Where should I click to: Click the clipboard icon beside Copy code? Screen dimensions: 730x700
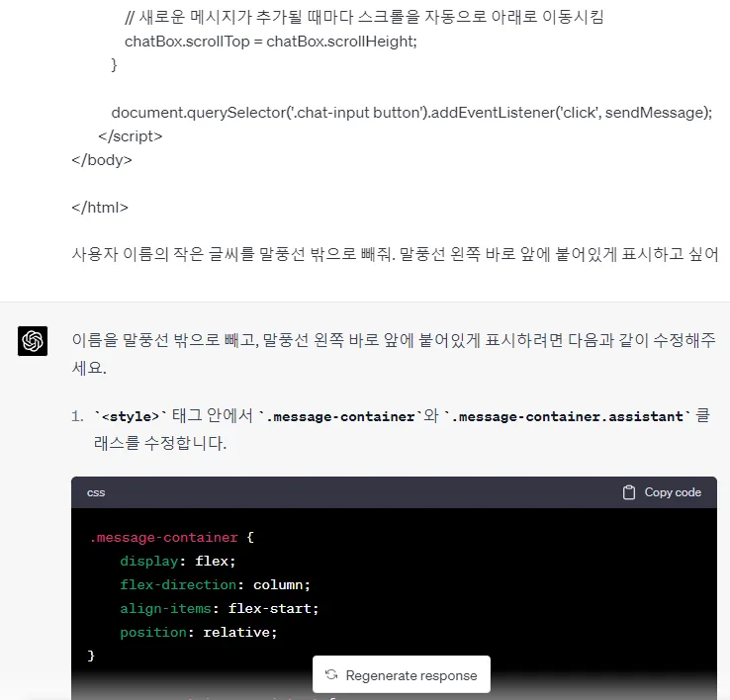629,492
